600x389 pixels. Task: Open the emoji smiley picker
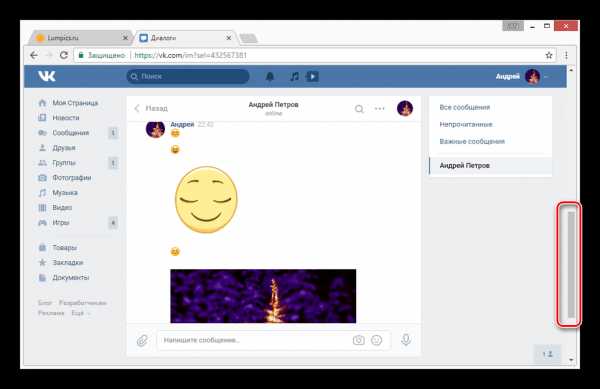(377, 340)
